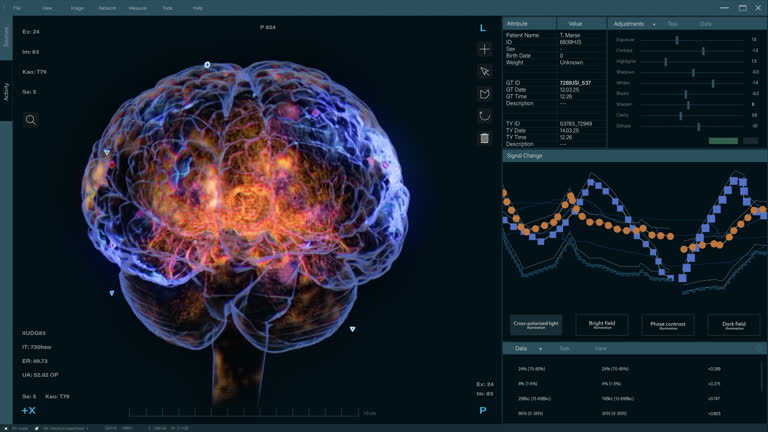Open the Image menu

(77, 8)
